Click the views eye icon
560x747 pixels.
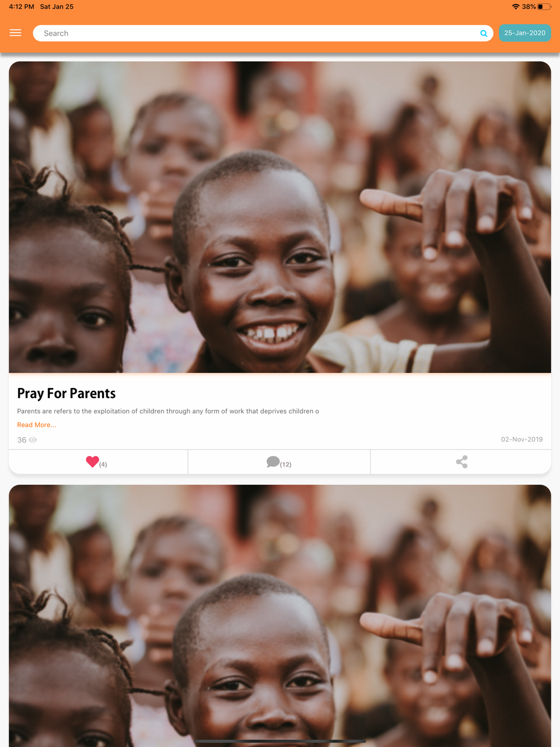pyautogui.click(x=33, y=440)
